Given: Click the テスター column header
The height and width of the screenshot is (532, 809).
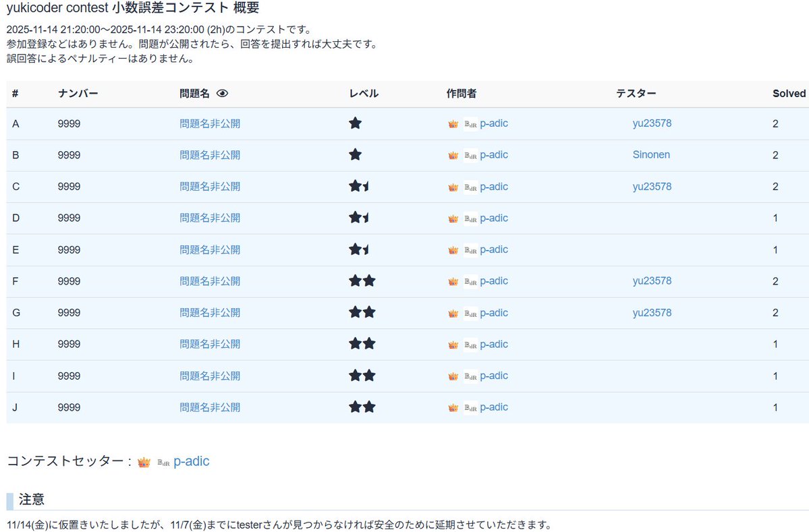Looking at the screenshot, I should click(x=636, y=93).
